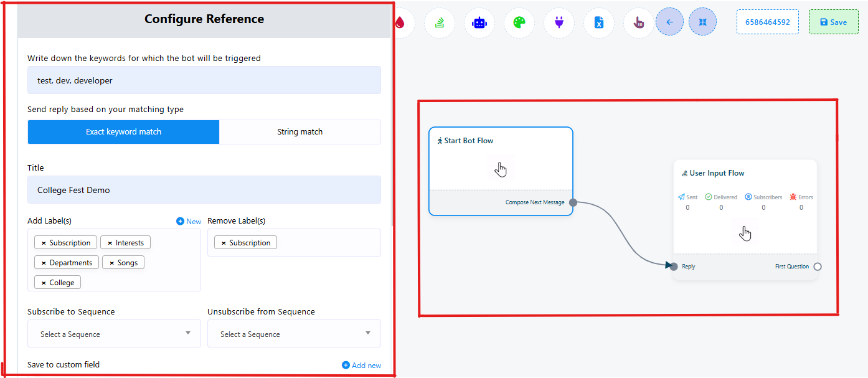Image resolution: width=868 pixels, height=378 pixels.
Task: Switch matching type to String match
Action: point(300,132)
